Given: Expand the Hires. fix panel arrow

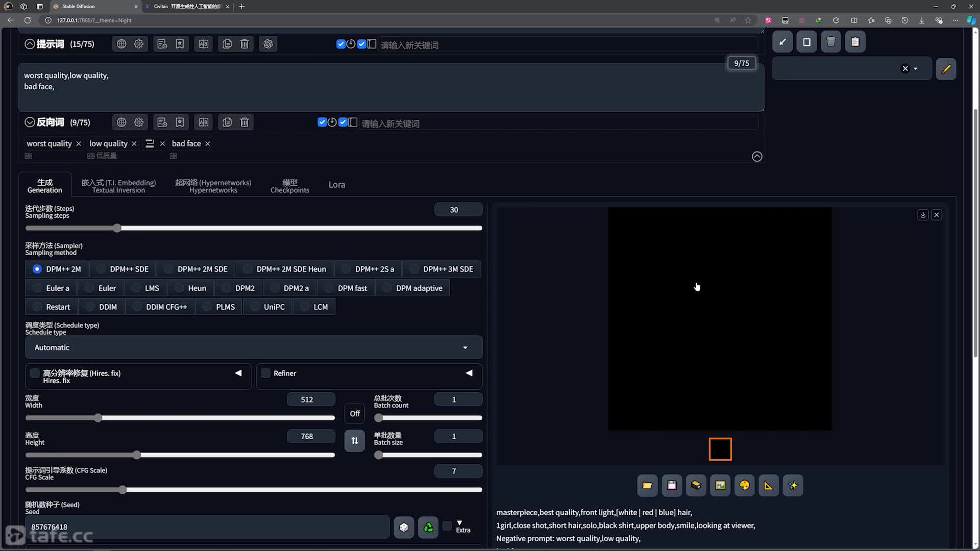Looking at the screenshot, I should pyautogui.click(x=238, y=373).
